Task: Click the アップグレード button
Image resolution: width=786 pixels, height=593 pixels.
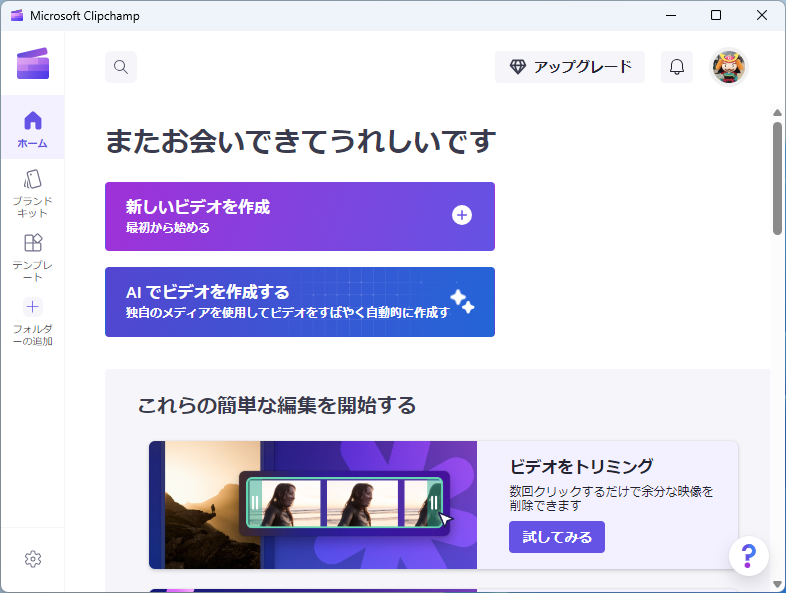Action: 570,67
